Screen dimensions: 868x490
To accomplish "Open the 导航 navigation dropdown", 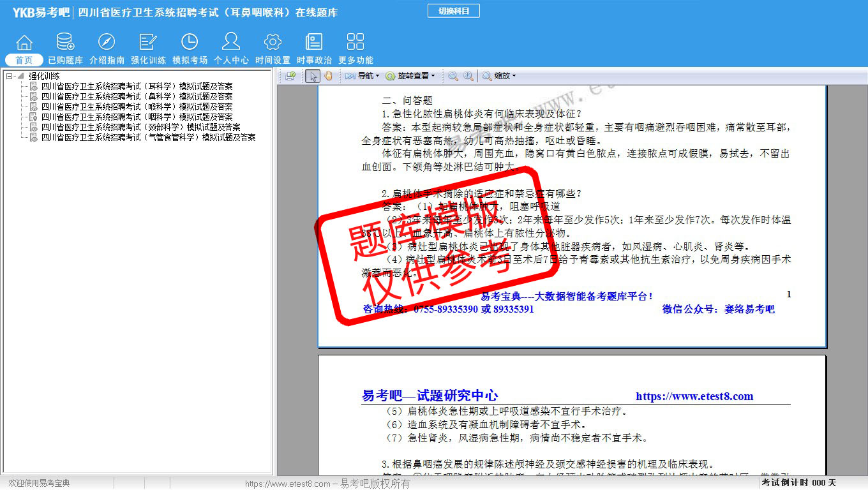I will 362,76.
